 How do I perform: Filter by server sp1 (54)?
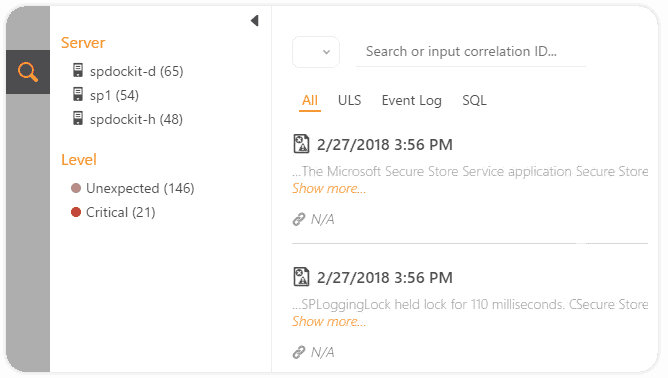pyautogui.click(x=114, y=95)
